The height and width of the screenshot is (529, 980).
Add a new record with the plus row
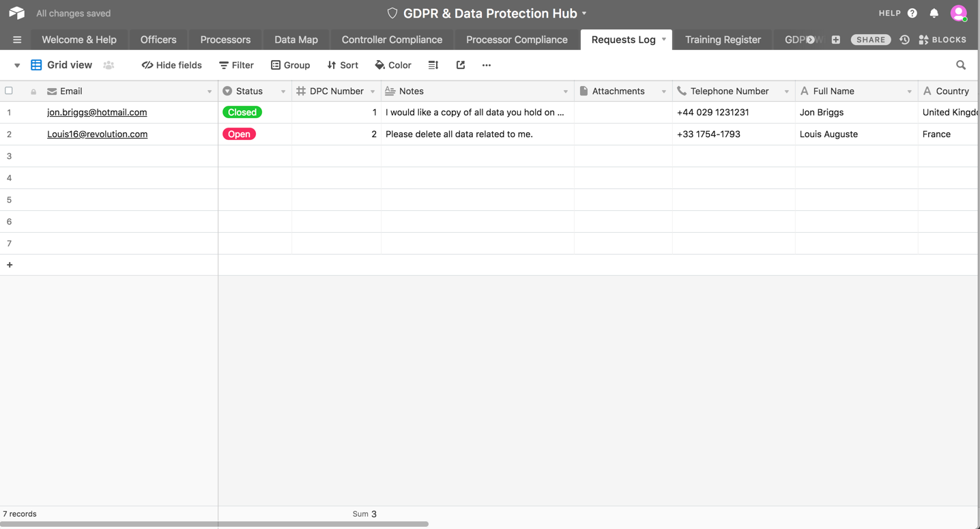pos(9,264)
